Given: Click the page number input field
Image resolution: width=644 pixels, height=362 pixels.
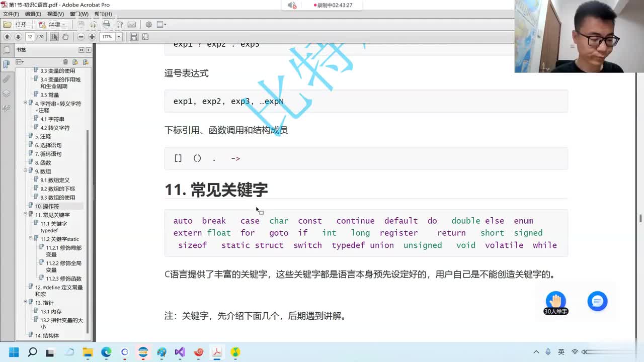Looking at the screenshot, I should [x=30, y=37].
